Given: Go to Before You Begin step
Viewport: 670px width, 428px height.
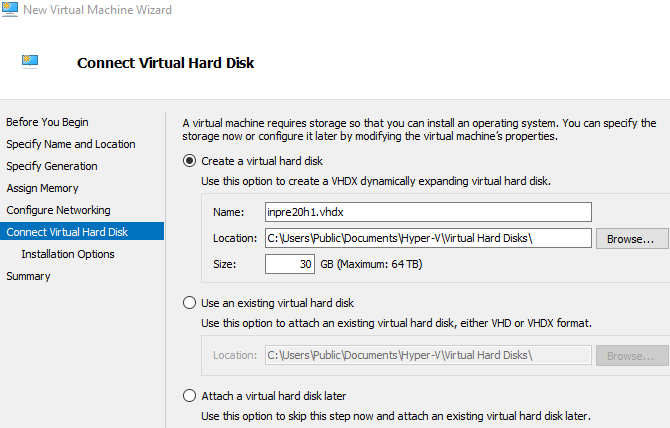Looking at the screenshot, I should tap(47, 122).
